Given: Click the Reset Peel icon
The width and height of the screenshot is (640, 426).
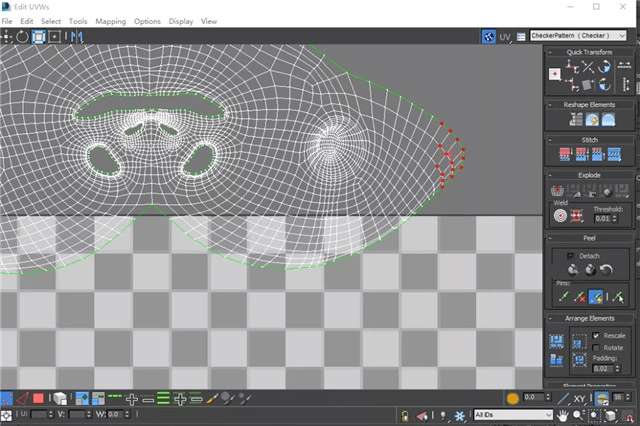Looking at the screenshot, I should coord(607,269).
